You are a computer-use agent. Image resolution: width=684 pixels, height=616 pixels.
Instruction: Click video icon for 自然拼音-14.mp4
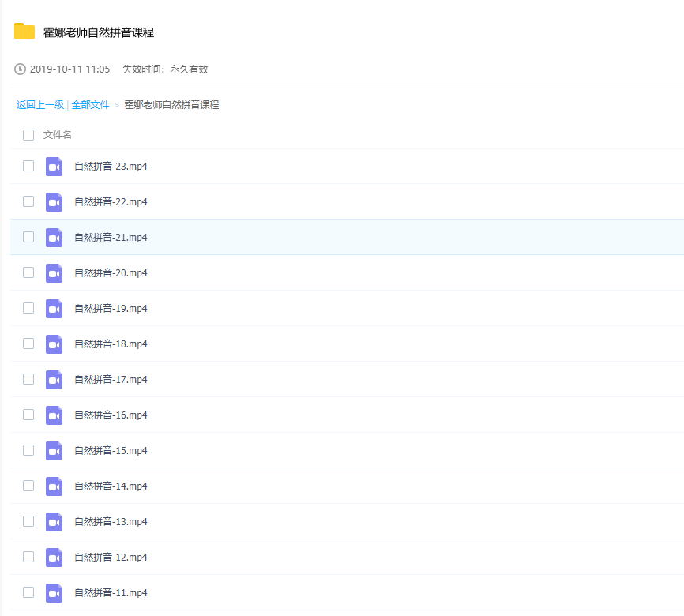[54, 486]
